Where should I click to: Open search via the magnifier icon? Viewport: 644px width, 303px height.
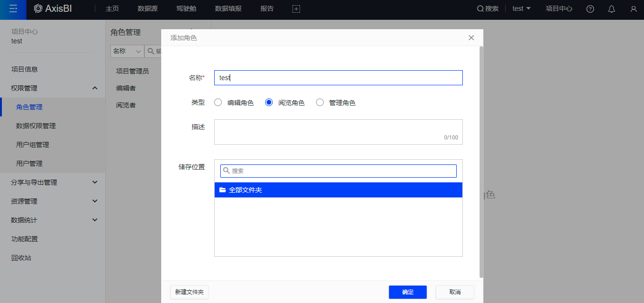[x=480, y=9]
